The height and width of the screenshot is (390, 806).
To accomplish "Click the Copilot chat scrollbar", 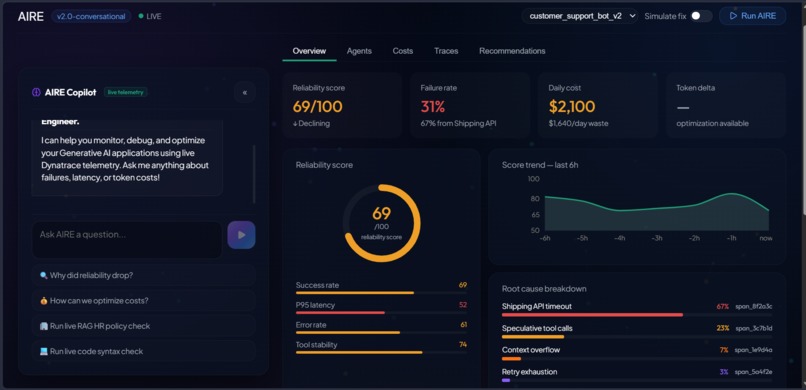I will click(x=253, y=174).
